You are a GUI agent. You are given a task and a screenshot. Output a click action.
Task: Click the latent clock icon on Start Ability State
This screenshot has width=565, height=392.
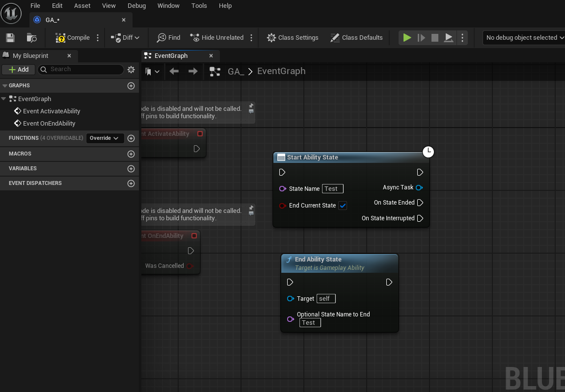428,152
